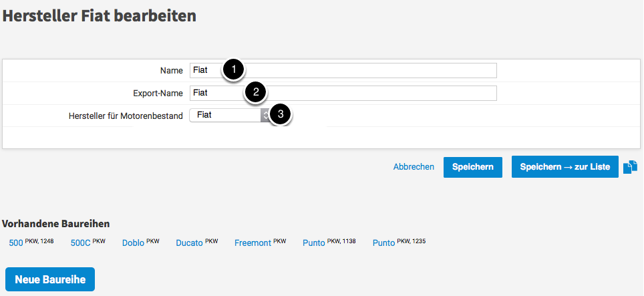Go to the Freemont series

point(253,243)
